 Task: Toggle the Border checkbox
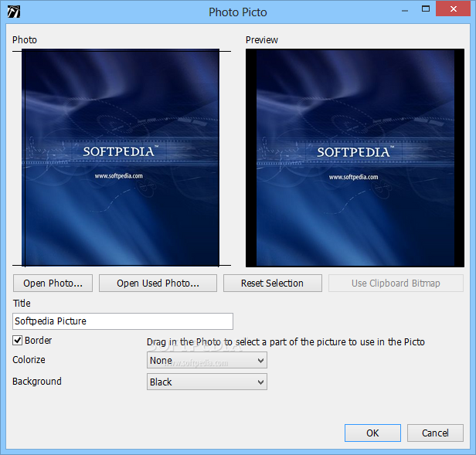click(x=18, y=340)
